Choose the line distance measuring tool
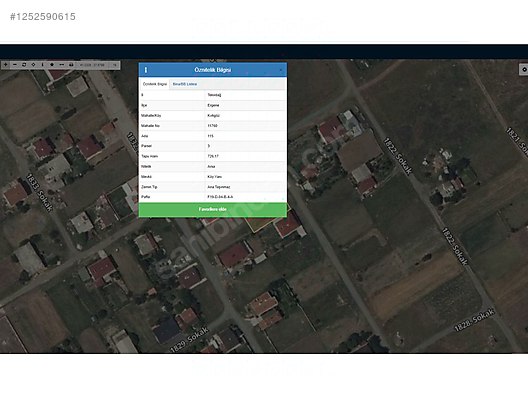The width and height of the screenshot is (528, 396). pyautogui.click(x=62, y=64)
